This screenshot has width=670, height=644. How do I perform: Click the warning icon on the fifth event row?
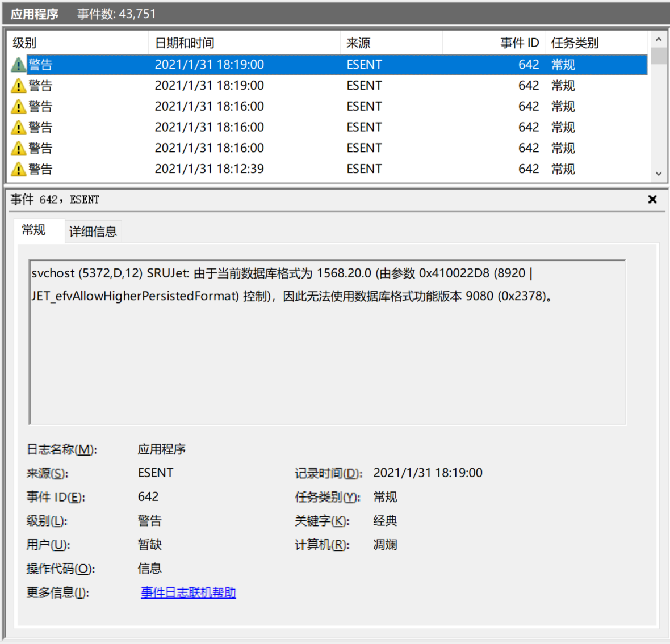click(x=19, y=148)
